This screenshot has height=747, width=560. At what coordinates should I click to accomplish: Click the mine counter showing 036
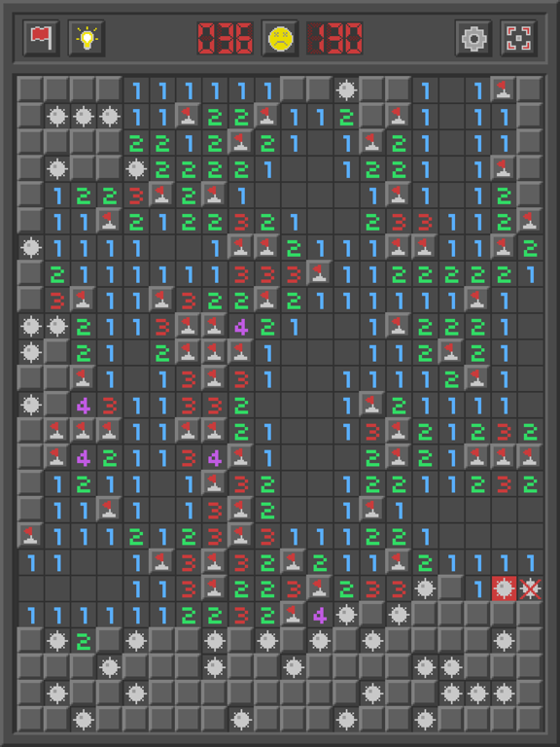(226, 38)
